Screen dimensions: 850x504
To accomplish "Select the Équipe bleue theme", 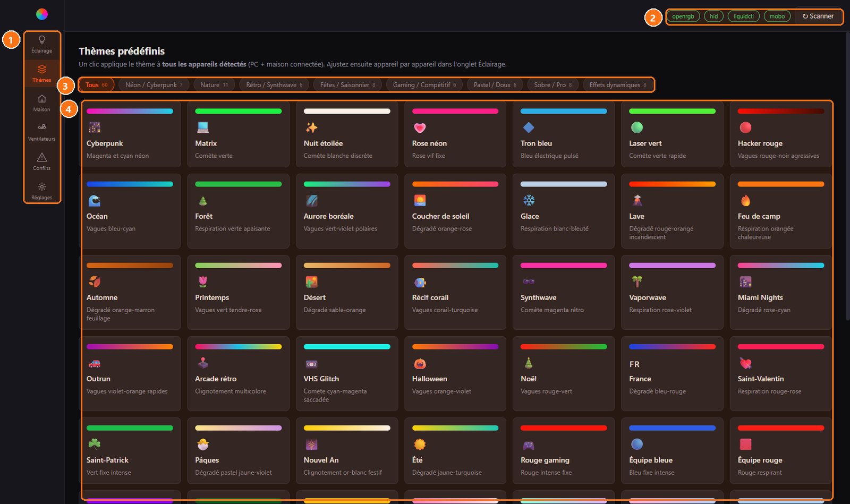I will (x=672, y=451).
